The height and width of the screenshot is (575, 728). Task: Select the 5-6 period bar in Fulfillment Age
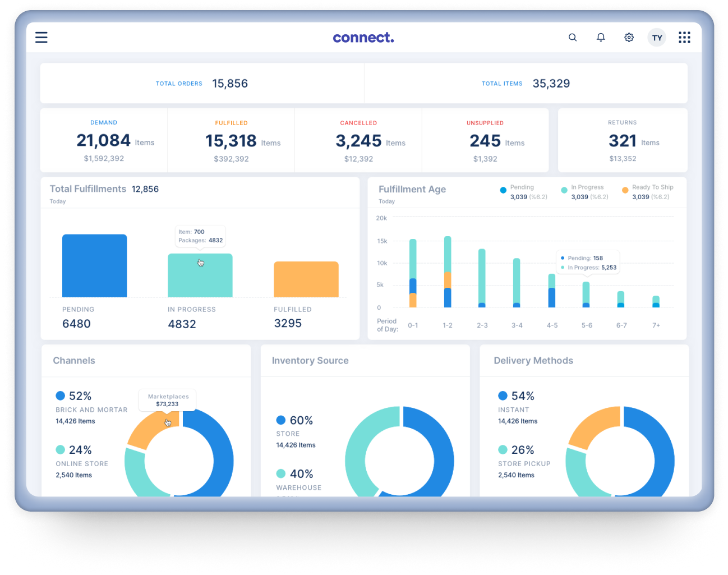click(586, 295)
